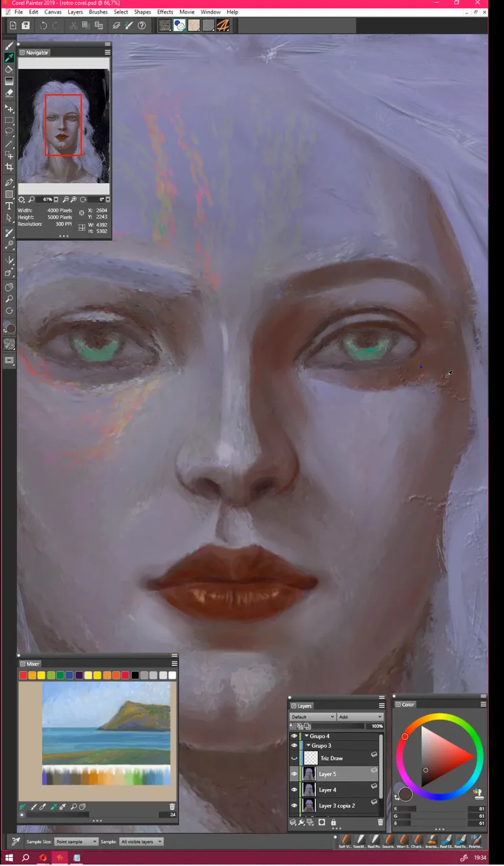Open the Effects menu
This screenshot has height=866, width=504.
coord(165,12)
